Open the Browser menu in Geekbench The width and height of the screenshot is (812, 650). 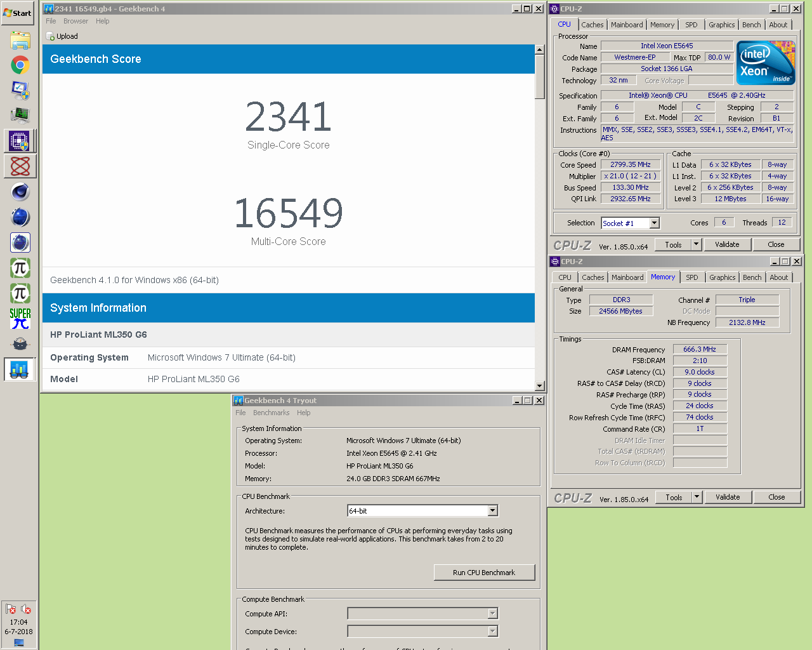click(75, 21)
